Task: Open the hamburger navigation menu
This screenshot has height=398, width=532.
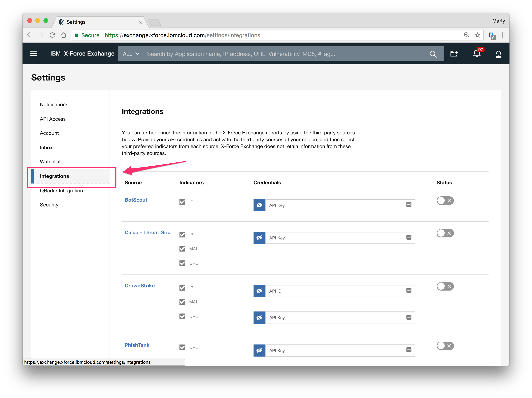Action: (33, 54)
